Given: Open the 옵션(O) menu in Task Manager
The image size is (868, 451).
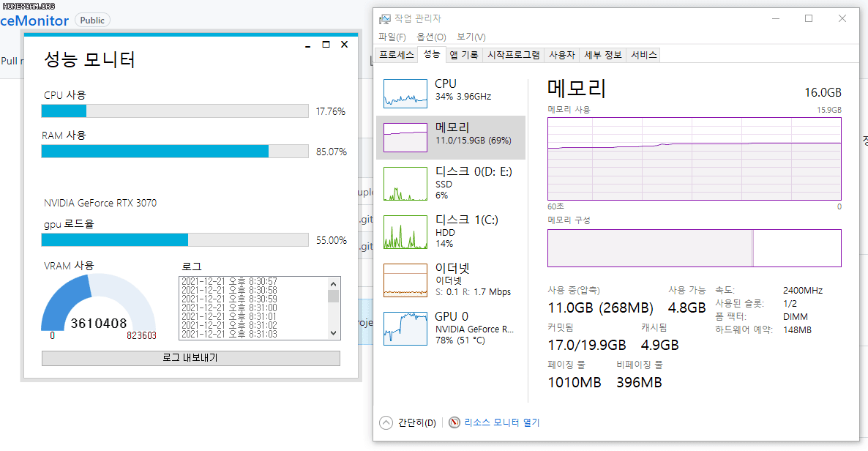Looking at the screenshot, I should 431,37.
